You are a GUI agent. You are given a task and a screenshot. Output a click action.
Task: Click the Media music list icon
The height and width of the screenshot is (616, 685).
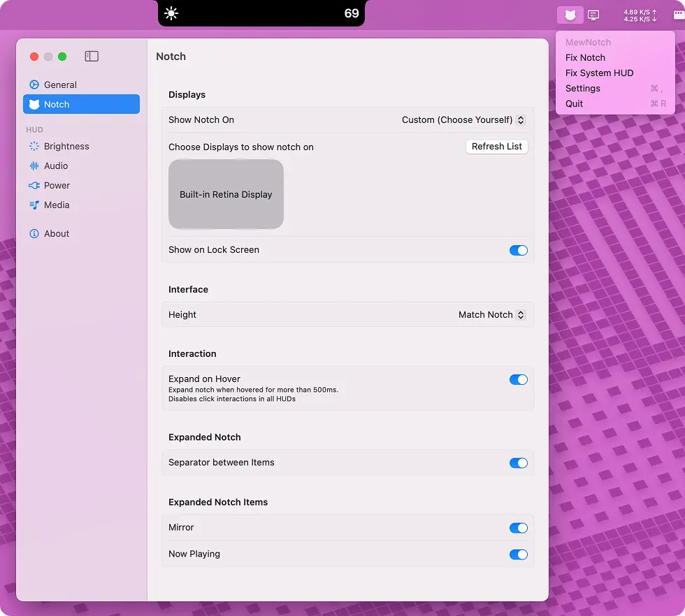coord(34,205)
